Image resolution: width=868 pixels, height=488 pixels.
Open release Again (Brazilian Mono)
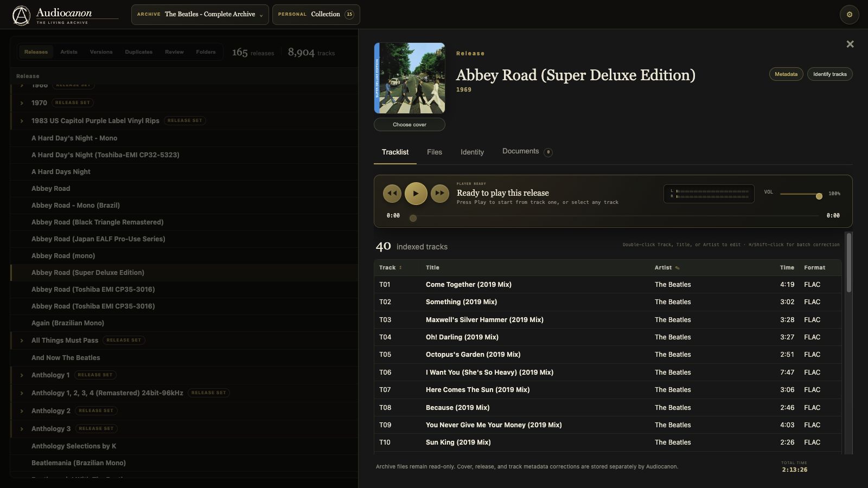click(184, 323)
